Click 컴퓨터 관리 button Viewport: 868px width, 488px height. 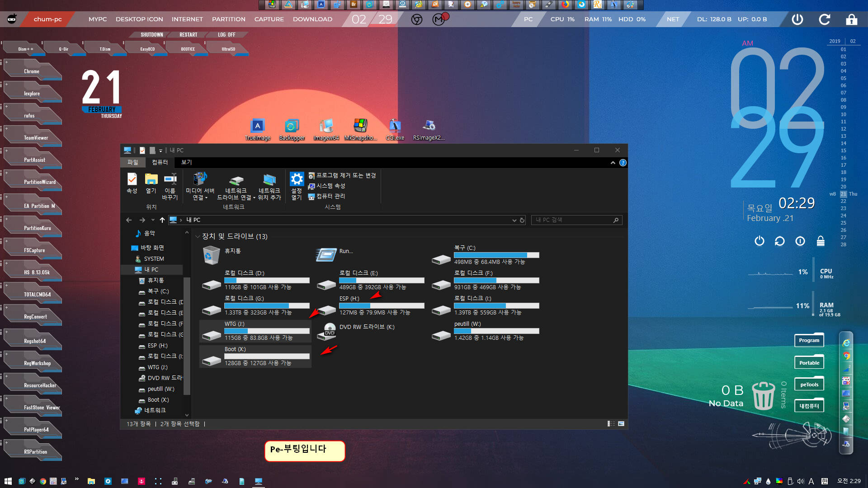(327, 196)
